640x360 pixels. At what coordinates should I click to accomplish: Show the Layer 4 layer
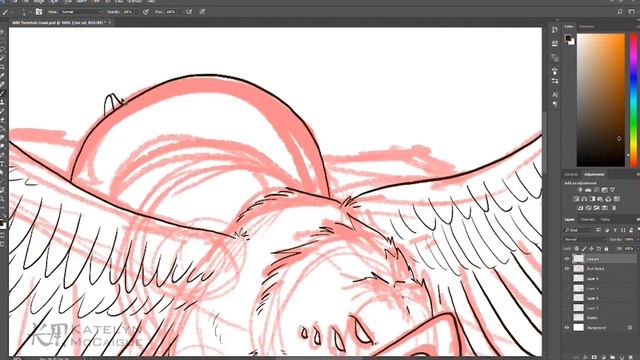(x=567, y=278)
